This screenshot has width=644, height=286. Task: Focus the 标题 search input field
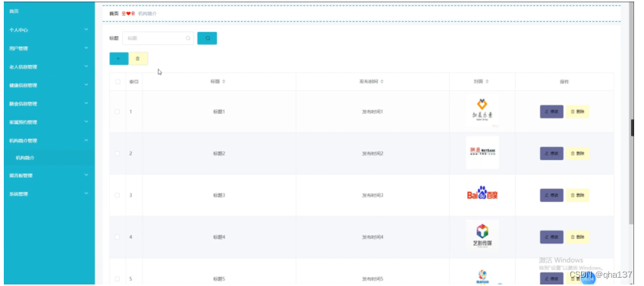coord(158,38)
